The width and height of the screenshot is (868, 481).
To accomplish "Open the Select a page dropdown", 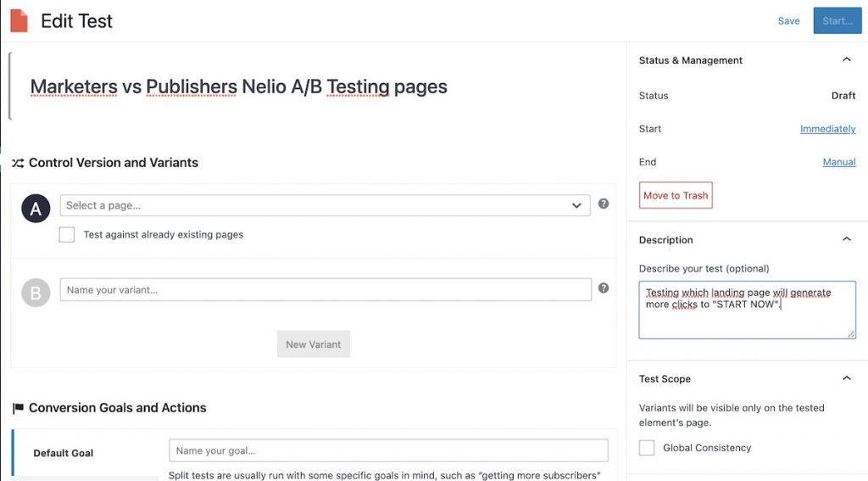I will coord(325,205).
